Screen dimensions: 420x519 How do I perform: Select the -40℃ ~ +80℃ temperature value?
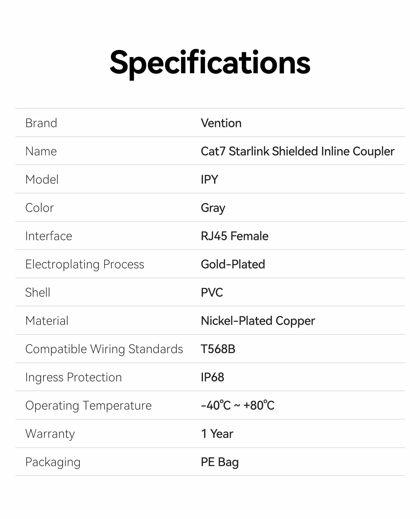point(237,406)
